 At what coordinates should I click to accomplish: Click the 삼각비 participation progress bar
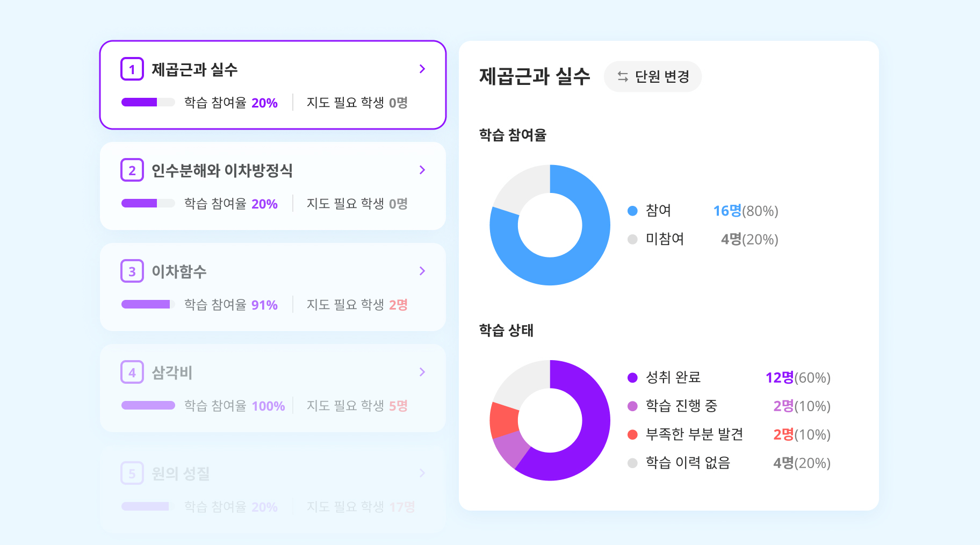(x=148, y=405)
